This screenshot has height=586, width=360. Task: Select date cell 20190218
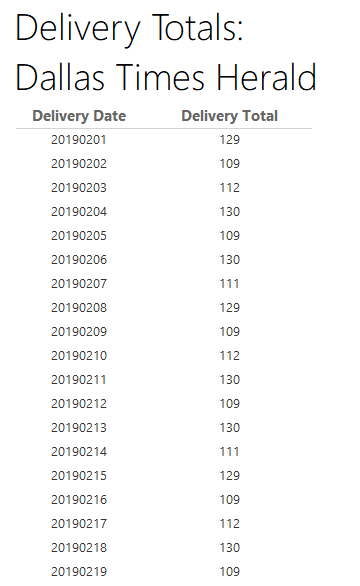pyautogui.click(x=79, y=548)
